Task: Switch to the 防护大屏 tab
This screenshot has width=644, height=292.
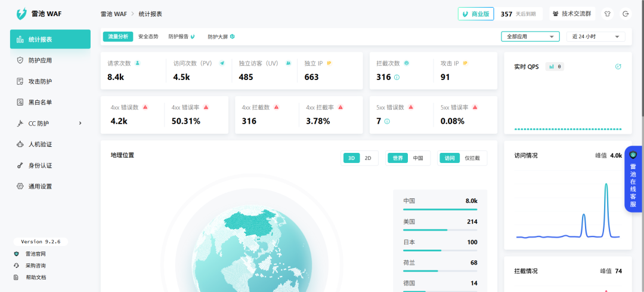Action: (x=221, y=36)
